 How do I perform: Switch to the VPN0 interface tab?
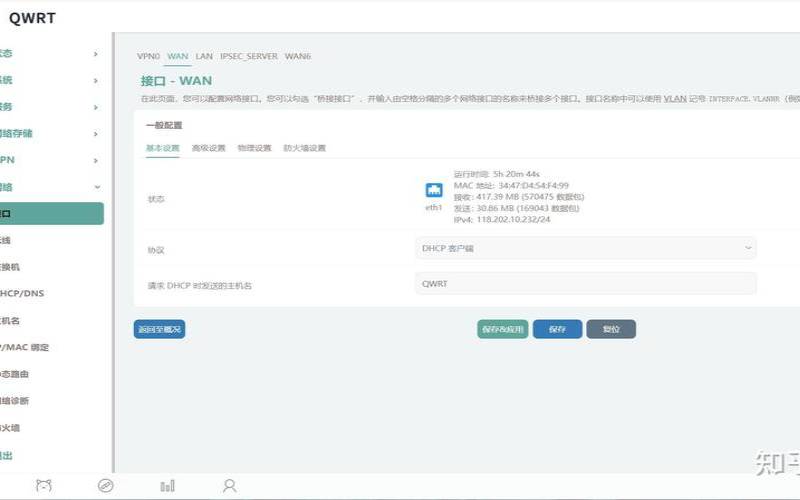(148, 56)
